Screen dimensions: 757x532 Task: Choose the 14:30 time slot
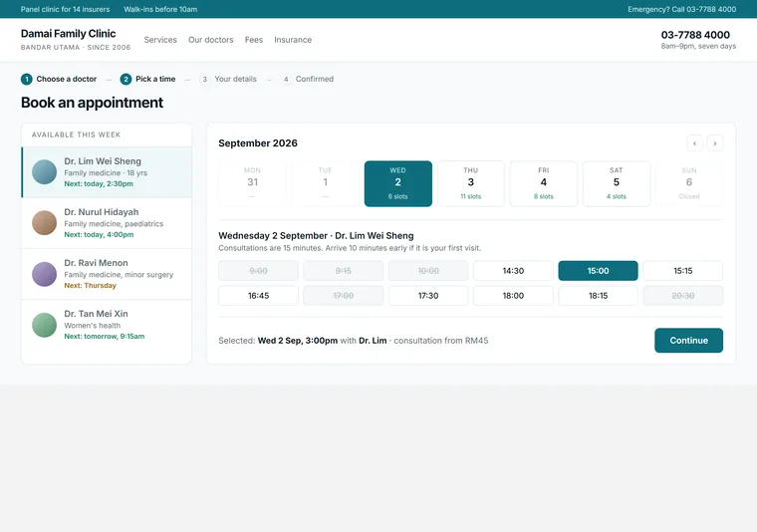513,271
